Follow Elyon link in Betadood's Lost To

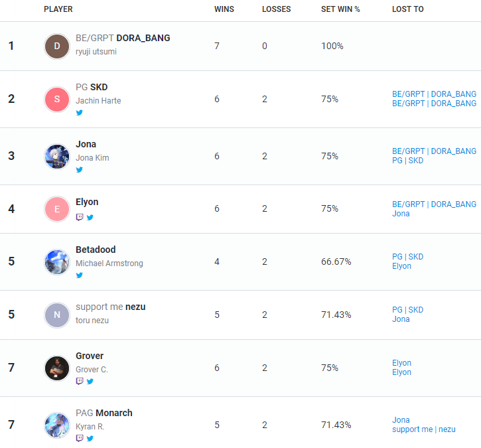click(x=401, y=266)
